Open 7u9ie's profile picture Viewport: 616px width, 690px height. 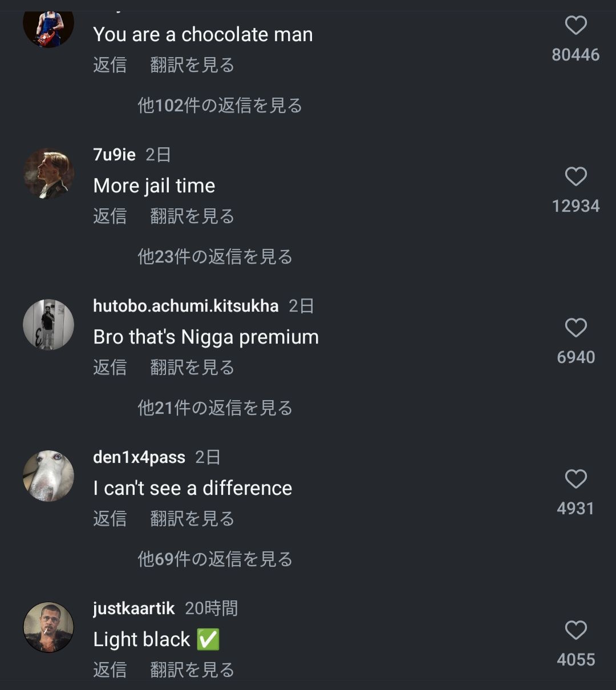coord(48,173)
